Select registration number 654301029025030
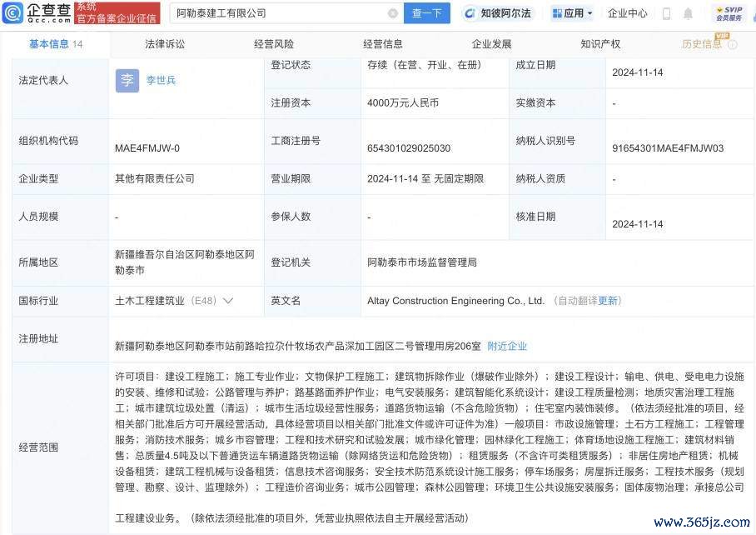The image size is (756, 535). (x=409, y=148)
